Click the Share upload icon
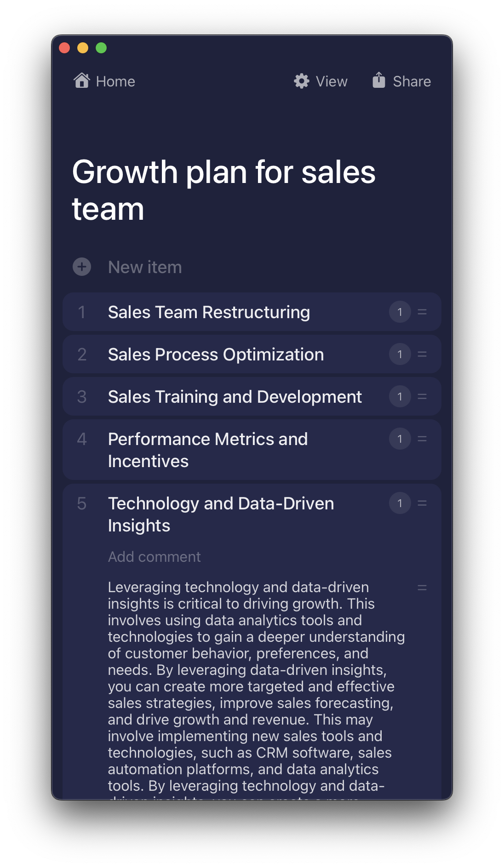Viewport: 504px width, 868px height. click(x=379, y=80)
